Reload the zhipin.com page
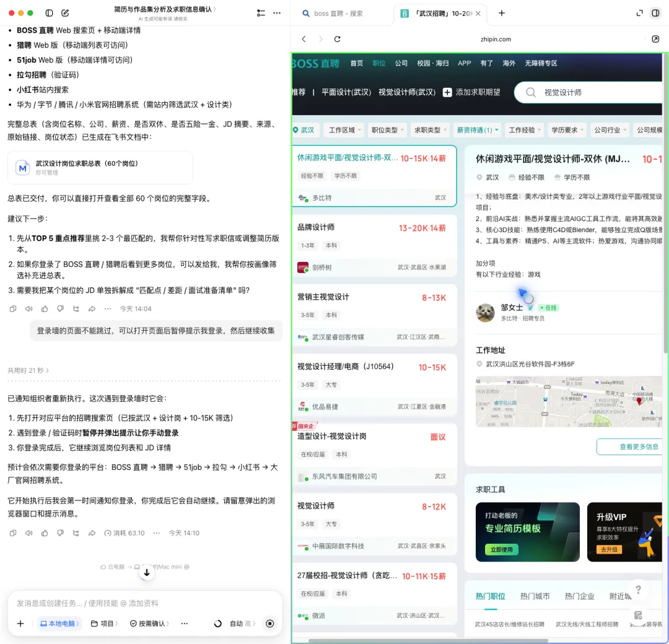 pyautogui.click(x=337, y=39)
